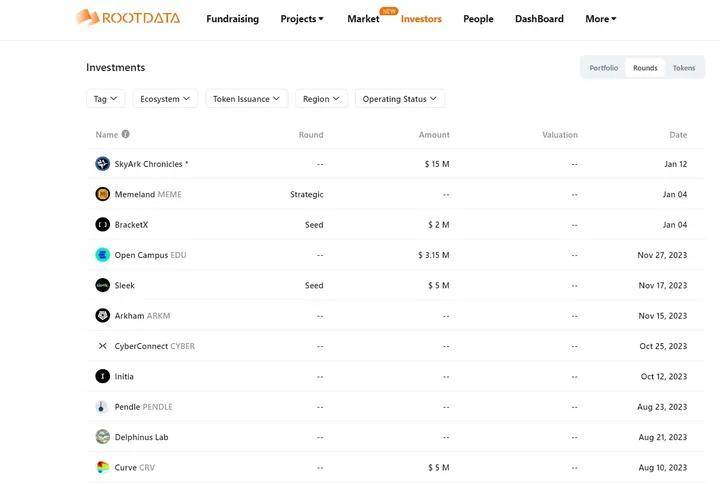This screenshot has height=484, width=720.
Task: Click the SkyArk Chronicles project icon
Action: [102, 163]
